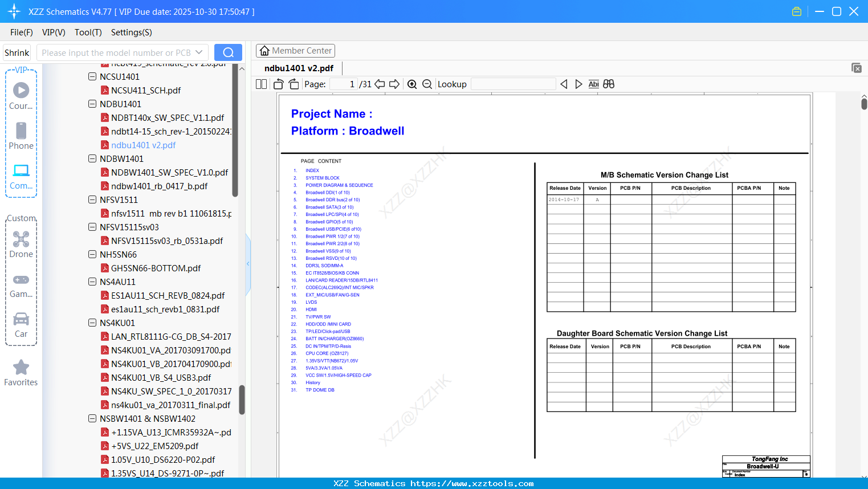Collapse the NCSU1401 folder

pos(92,76)
